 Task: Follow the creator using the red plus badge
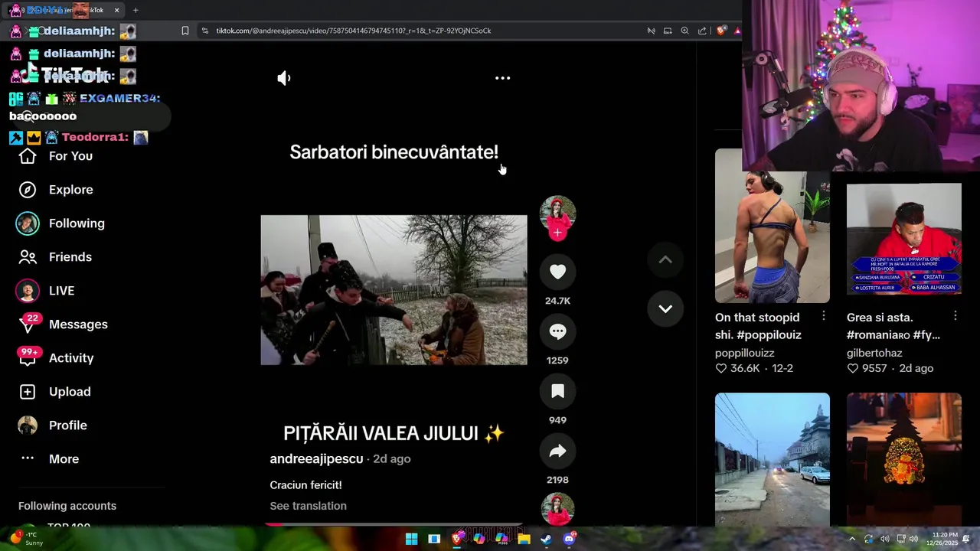click(557, 233)
